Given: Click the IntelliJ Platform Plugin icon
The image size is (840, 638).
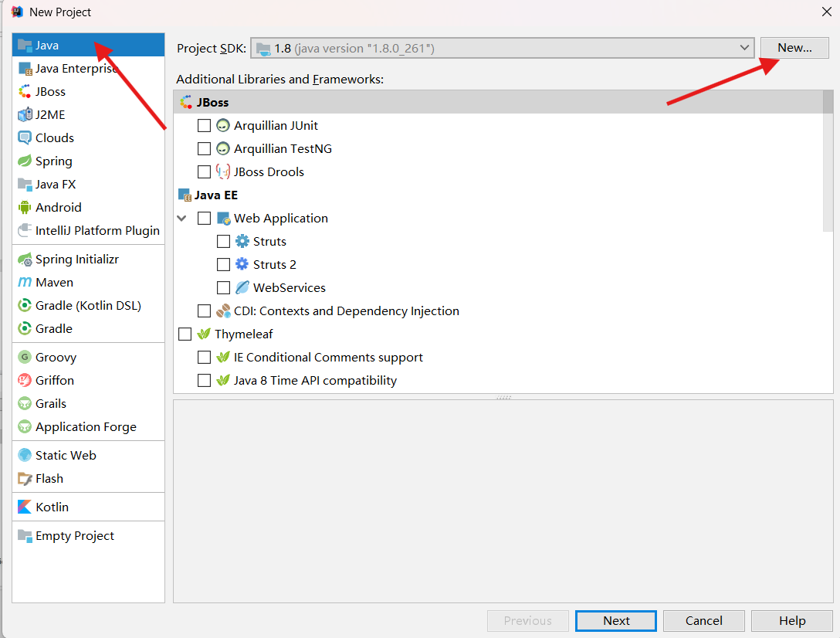Looking at the screenshot, I should pyautogui.click(x=25, y=230).
